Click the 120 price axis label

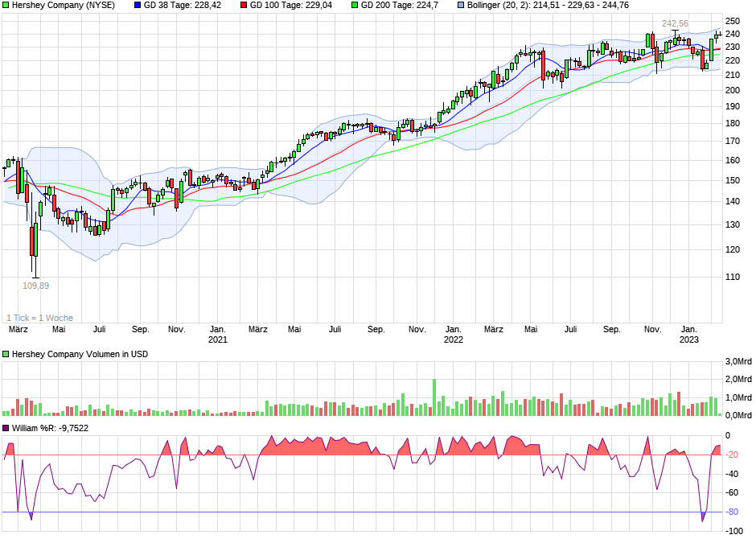point(733,249)
